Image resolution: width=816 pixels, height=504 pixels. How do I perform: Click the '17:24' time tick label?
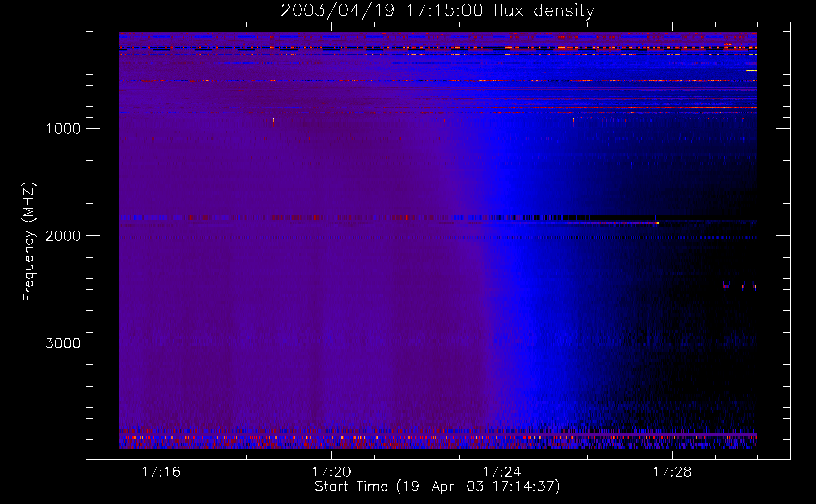click(x=502, y=472)
